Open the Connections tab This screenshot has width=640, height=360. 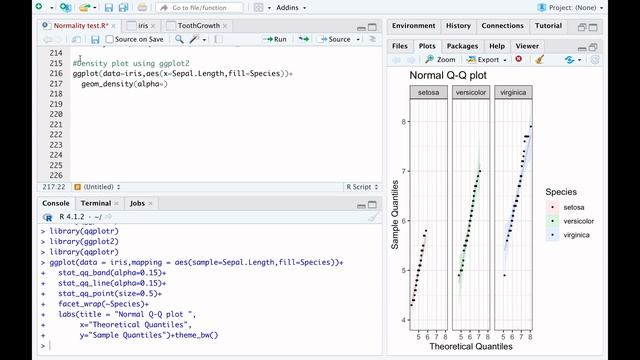pyautogui.click(x=502, y=26)
